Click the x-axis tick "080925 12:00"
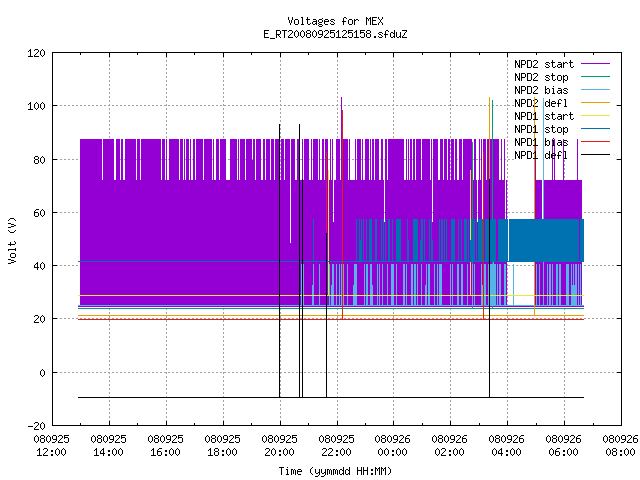The width and height of the screenshot is (640, 480). point(51,446)
